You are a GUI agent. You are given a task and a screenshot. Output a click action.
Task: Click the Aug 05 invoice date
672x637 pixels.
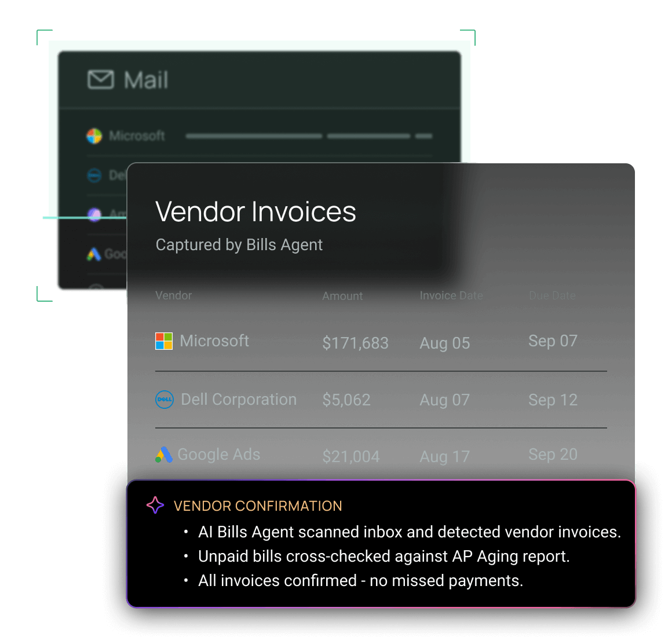pyautogui.click(x=445, y=343)
